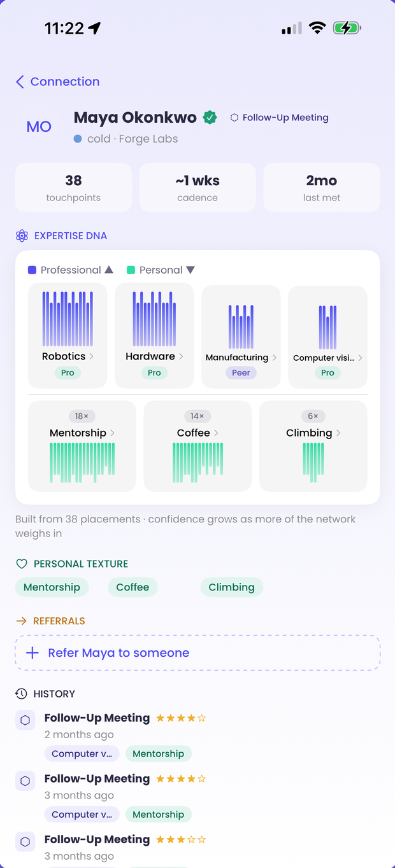
Task: Tap the 11:22 status bar clock
Action: point(64,28)
